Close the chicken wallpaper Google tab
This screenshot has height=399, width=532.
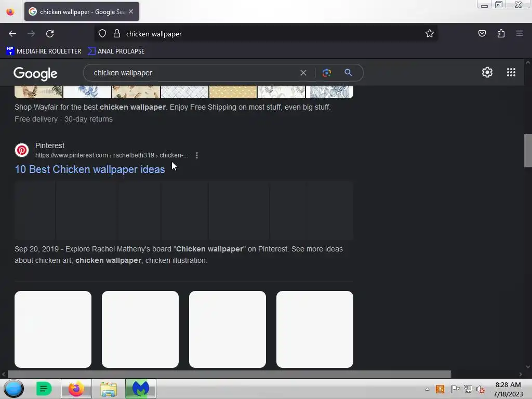coord(131,11)
